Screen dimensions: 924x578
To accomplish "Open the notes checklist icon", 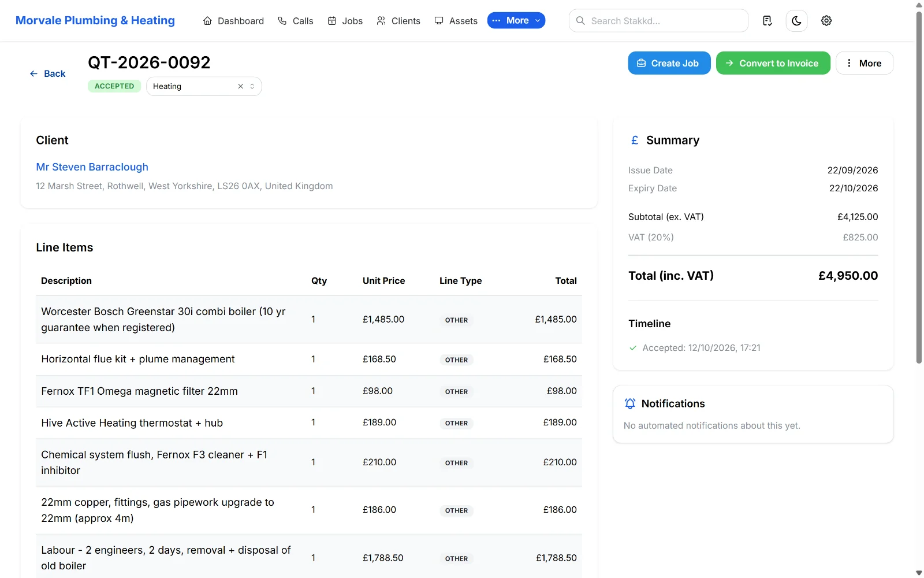I will coord(767,21).
